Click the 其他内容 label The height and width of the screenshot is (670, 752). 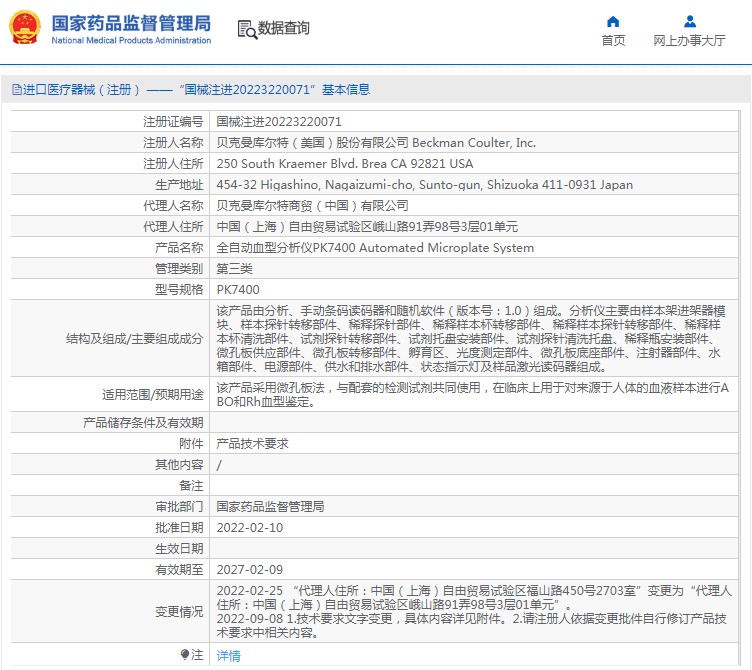click(179, 465)
